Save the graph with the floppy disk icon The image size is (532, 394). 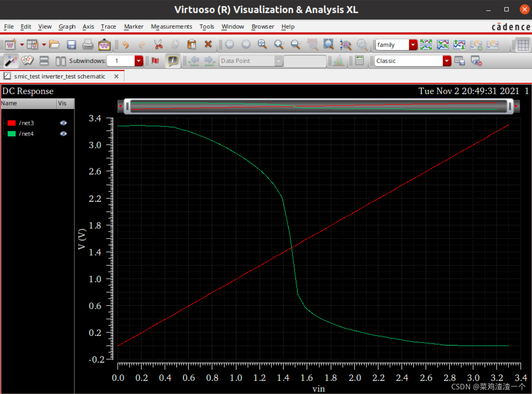click(x=71, y=45)
